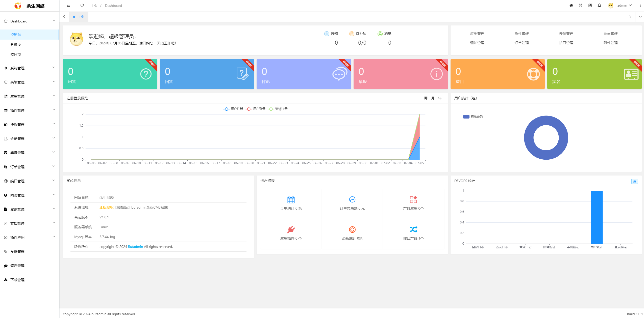Click the refresh icon in header
The image size is (644, 318).
click(82, 5)
